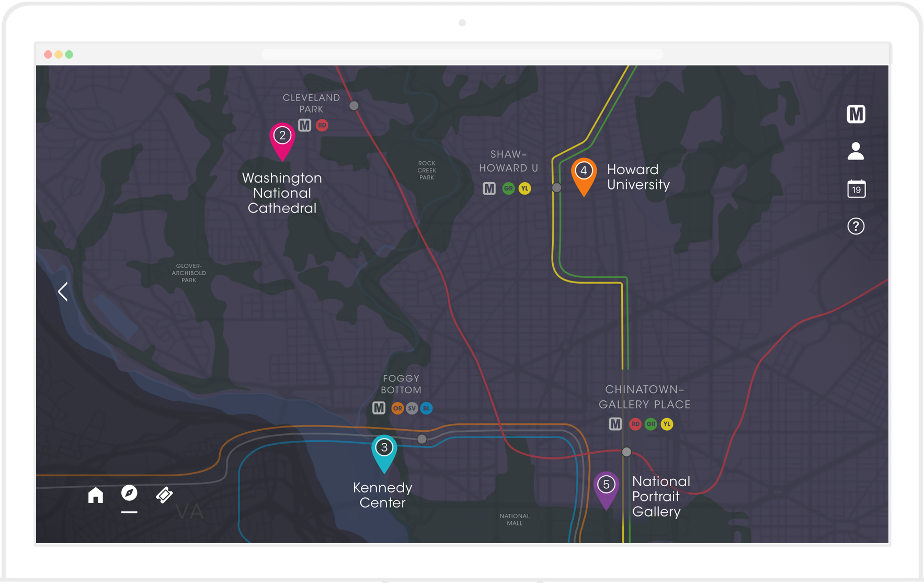Open the user profile icon
Image resolution: width=924 pixels, height=583 pixels.
pyautogui.click(x=855, y=151)
